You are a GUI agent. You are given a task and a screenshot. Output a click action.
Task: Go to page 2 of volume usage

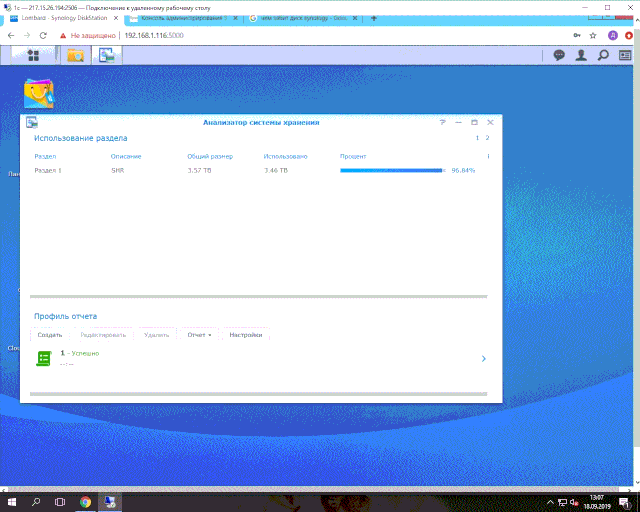(487, 138)
